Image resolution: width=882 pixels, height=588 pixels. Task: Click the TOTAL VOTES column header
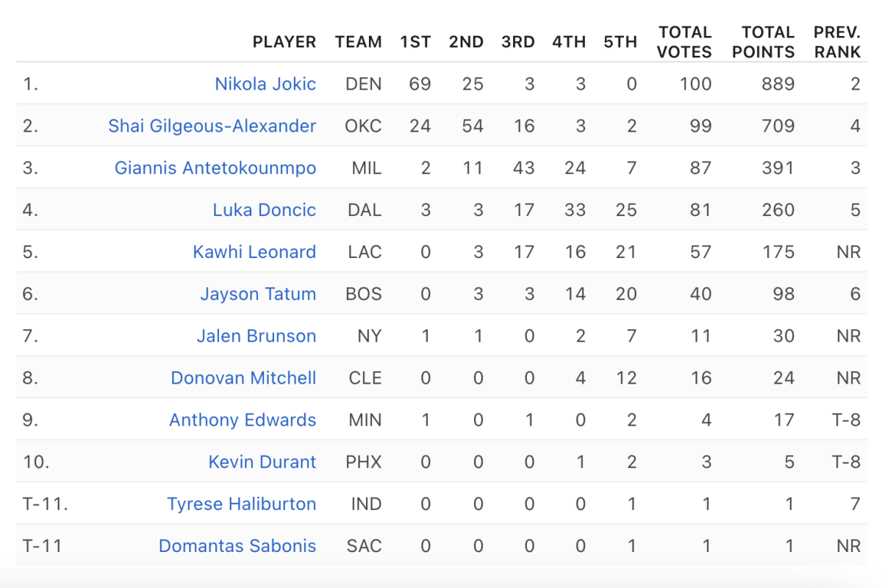coord(685,42)
